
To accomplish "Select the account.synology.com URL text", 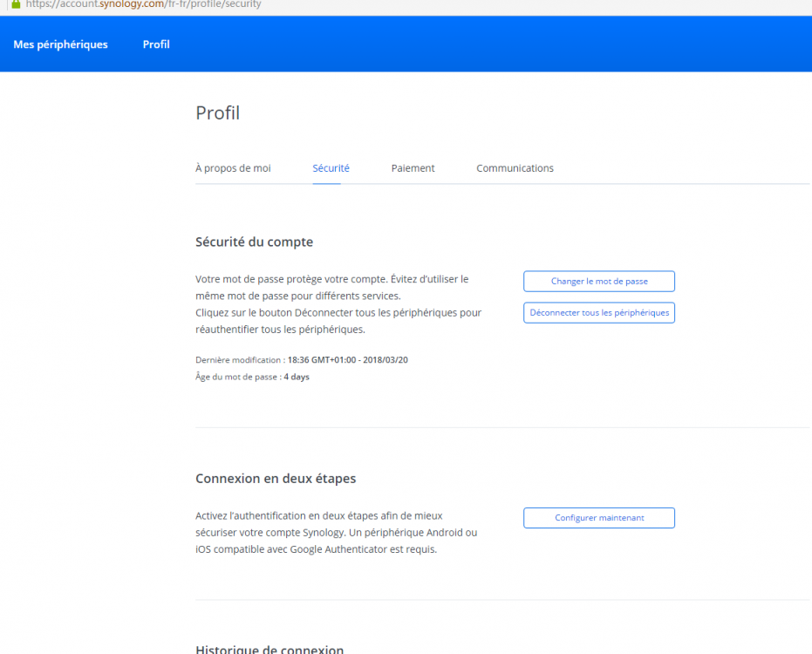I will (x=143, y=4).
